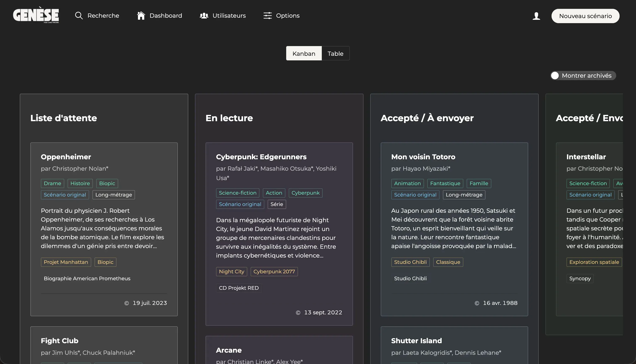Click the CD Projekt RED label
The width and height of the screenshot is (636, 364).
(239, 288)
